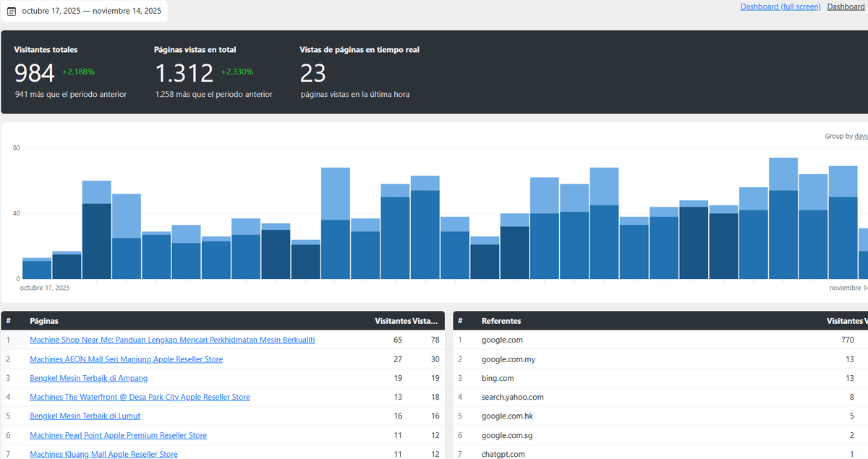Click the Referentes column header

501,321
